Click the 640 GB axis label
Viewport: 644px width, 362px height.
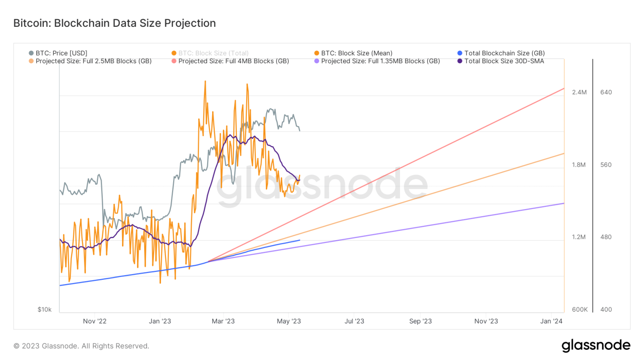click(x=606, y=92)
